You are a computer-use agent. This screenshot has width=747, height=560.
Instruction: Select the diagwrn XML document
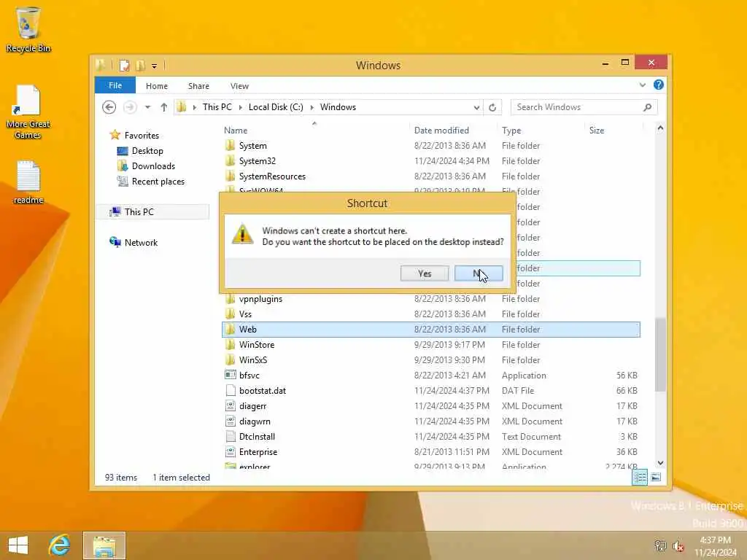[255, 421]
